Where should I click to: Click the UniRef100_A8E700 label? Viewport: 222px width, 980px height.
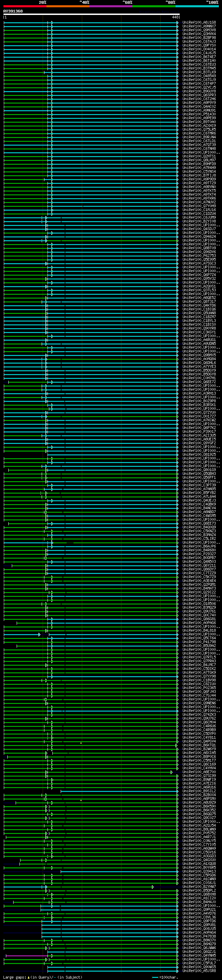pyautogui.click(x=199, y=772)
